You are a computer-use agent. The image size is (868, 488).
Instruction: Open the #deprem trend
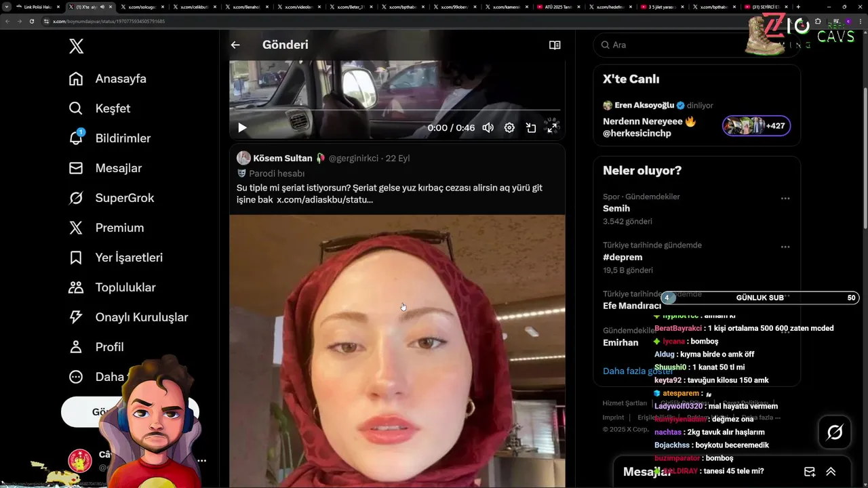623,258
